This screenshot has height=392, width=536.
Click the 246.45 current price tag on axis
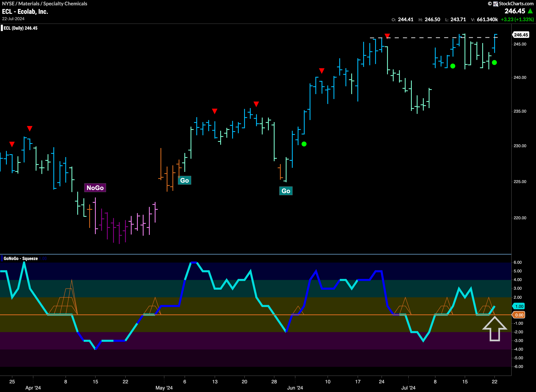[521, 35]
